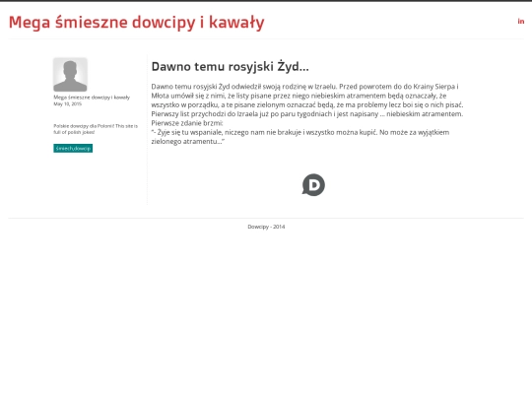Click the author avatar placeholder image
Image resolution: width=532 pixels, height=399 pixels.
point(70,74)
